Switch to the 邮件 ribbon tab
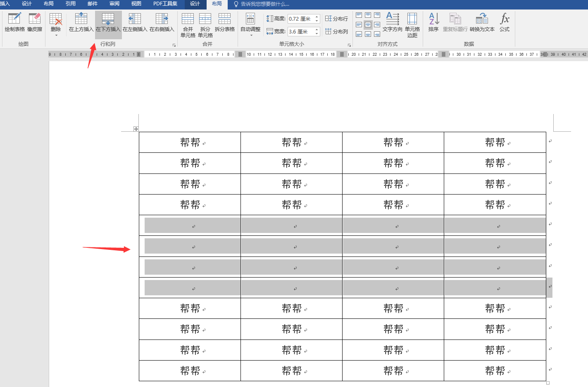588x387 pixels. tap(93, 4)
